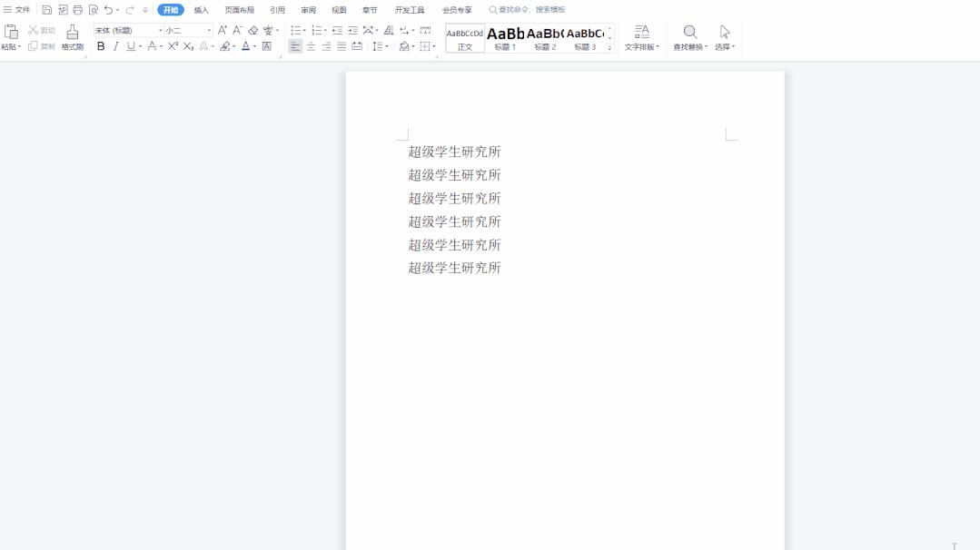The width and height of the screenshot is (980, 550).
Task: Undo the last action
Action: [108, 10]
